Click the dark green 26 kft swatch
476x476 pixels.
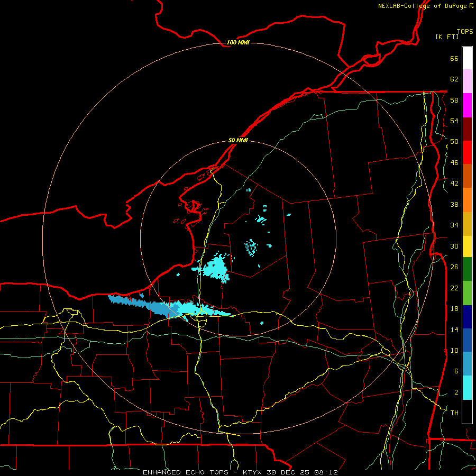467,269
